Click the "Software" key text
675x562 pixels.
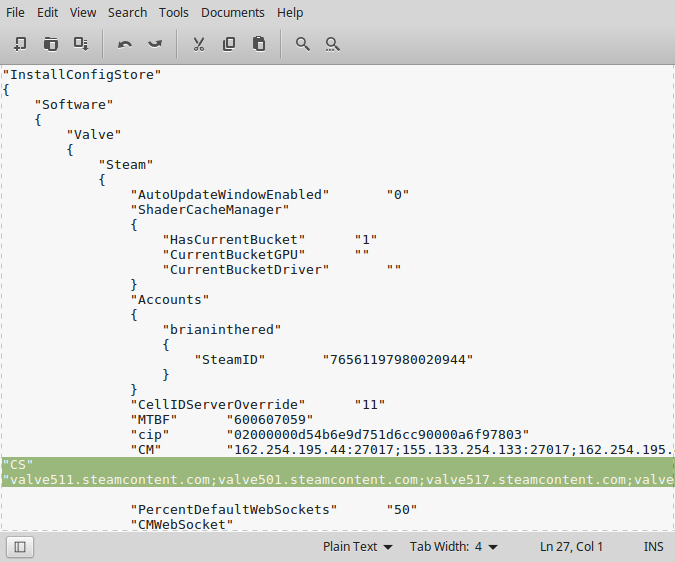[x=74, y=105]
